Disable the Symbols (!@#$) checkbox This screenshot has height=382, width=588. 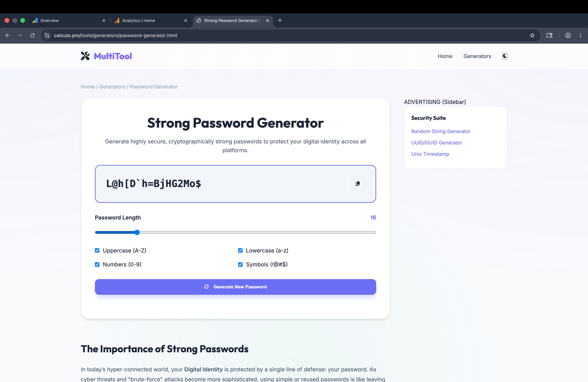[240, 265]
